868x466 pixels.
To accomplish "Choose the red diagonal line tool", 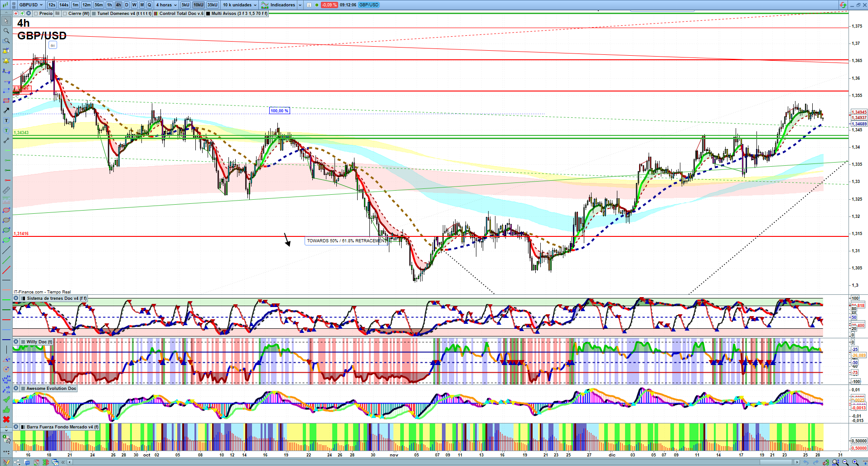I will point(6,270).
